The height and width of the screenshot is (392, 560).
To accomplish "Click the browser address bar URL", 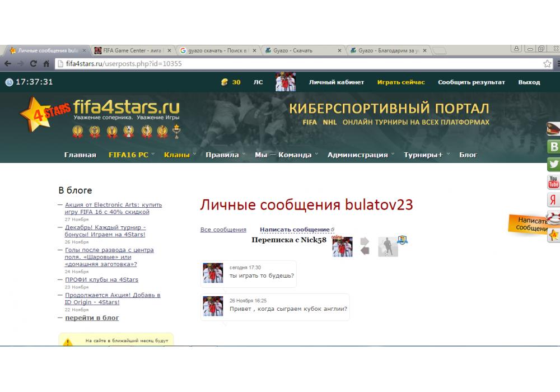I will (123, 64).
